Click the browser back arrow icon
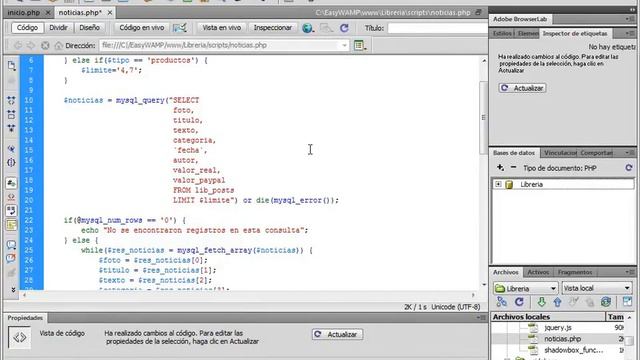This screenshot has height=360, width=640. pos(18,46)
